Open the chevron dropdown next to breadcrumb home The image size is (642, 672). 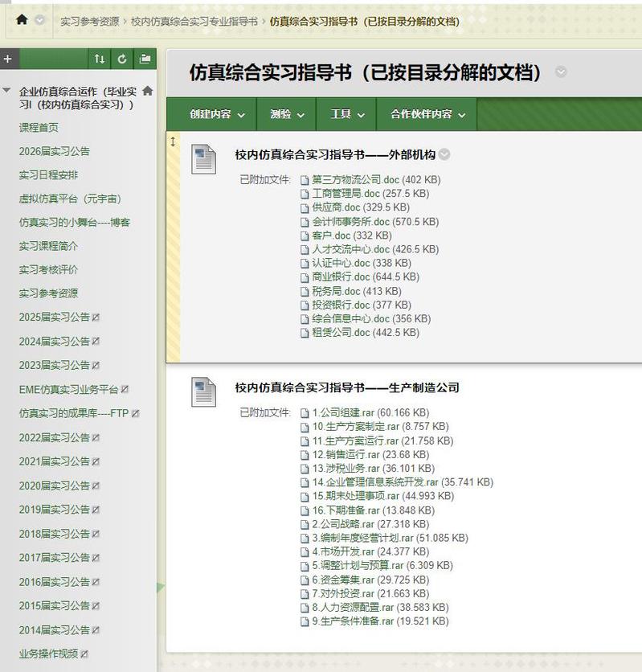pyautogui.click(x=40, y=20)
